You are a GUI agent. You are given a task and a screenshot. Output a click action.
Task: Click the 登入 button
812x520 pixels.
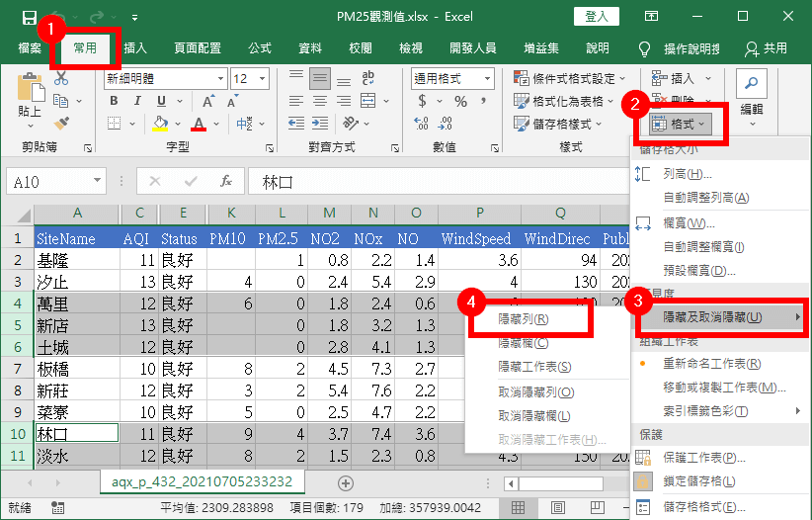coord(597,17)
